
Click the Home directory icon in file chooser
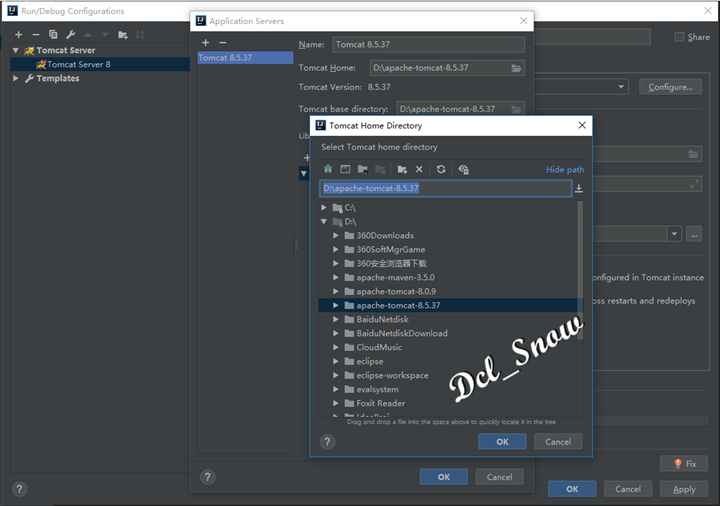click(x=328, y=169)
